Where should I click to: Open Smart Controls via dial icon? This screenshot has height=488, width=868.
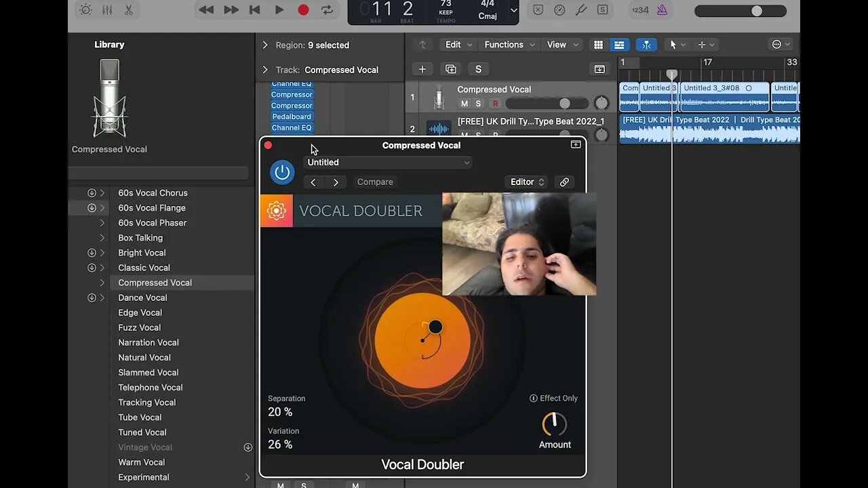[85, 10]
